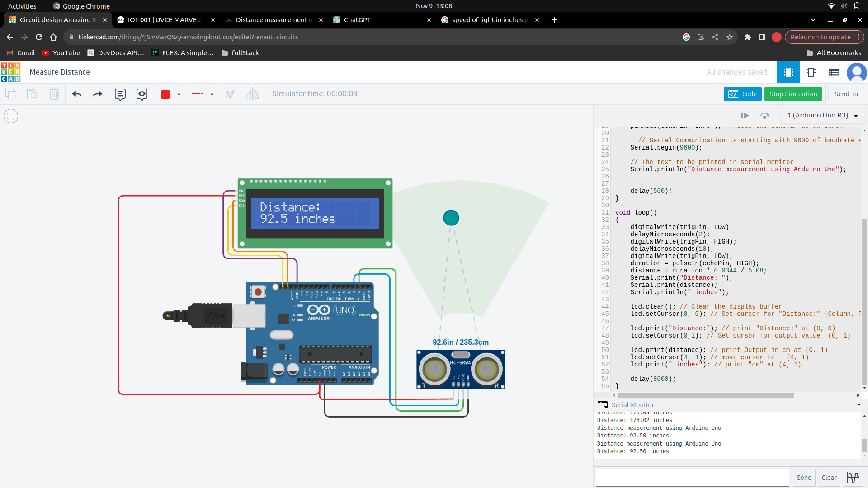Click the Paste icon in toolbar
Viewport: 868px width, 488px height.
coord(32,94)
